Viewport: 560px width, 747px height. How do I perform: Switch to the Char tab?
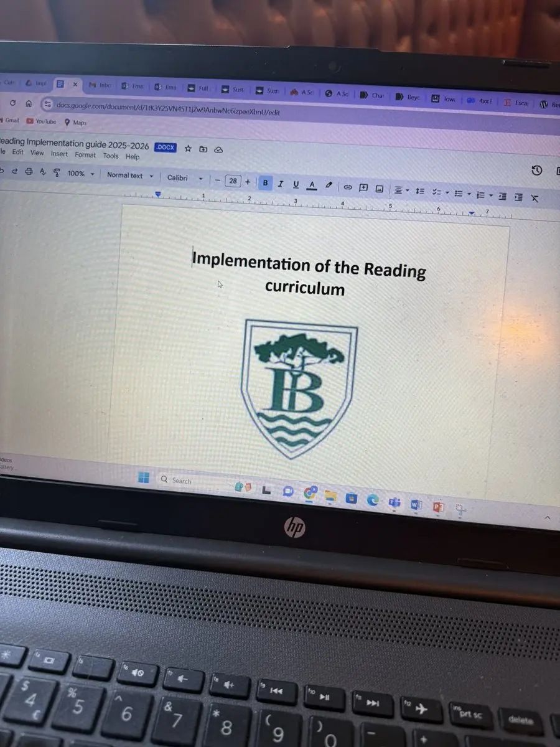371,95
